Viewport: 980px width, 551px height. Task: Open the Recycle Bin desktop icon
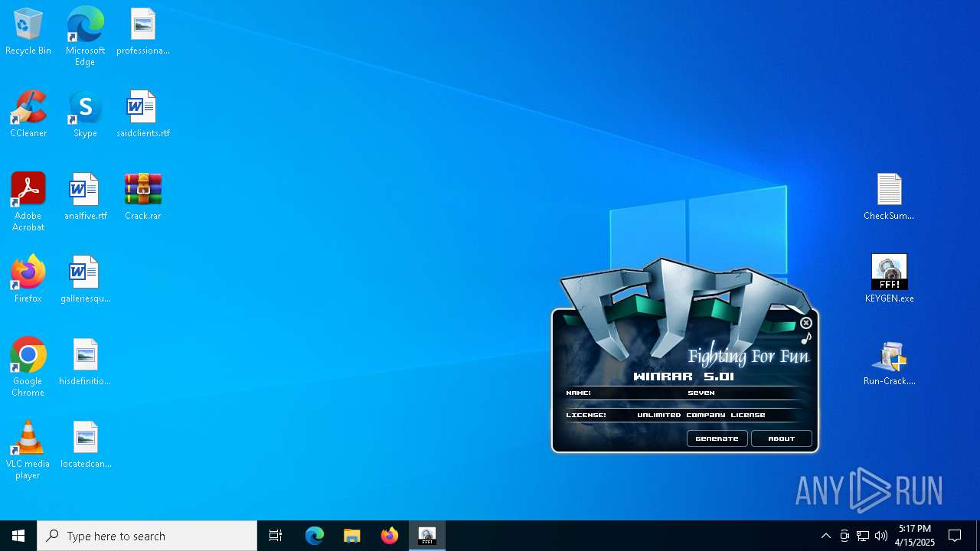[x=28, y=32]
